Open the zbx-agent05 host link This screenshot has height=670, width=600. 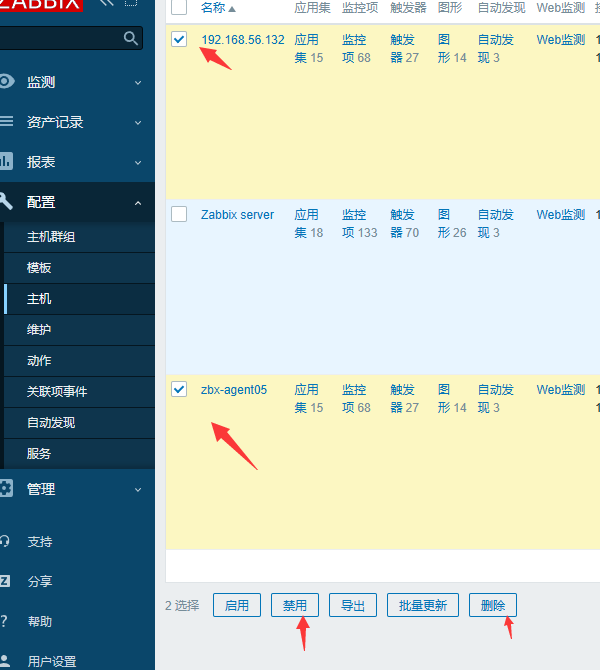click(x=234, y=390)
